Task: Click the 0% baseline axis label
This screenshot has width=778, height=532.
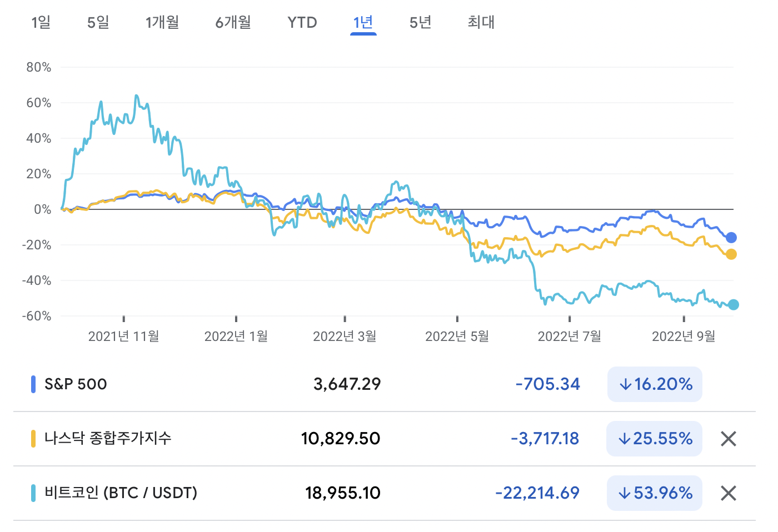Action: point(43,209)
